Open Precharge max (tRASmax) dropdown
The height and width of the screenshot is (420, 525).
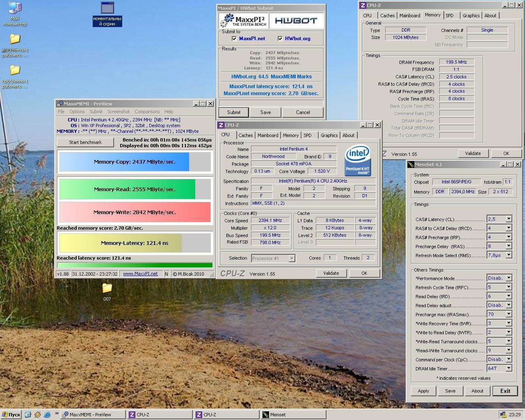(x=509, y=314)
